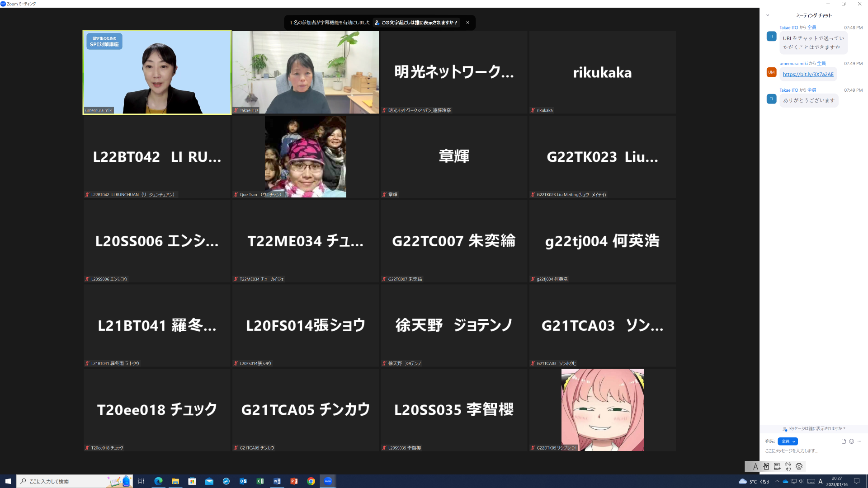The width and height of the screenshot is (868, 488).
Task: Open the chat more options ellipsis
Action: coord(859,441)
